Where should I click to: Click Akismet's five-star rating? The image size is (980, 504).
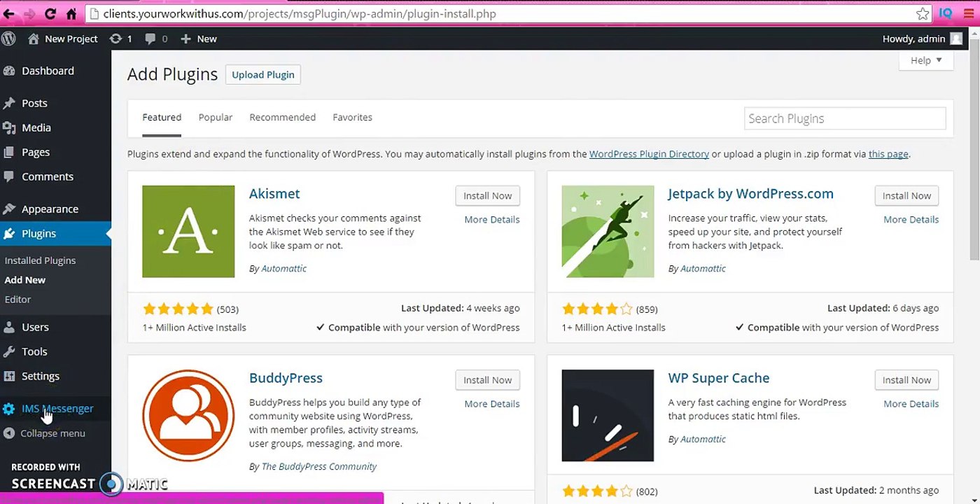178,309
